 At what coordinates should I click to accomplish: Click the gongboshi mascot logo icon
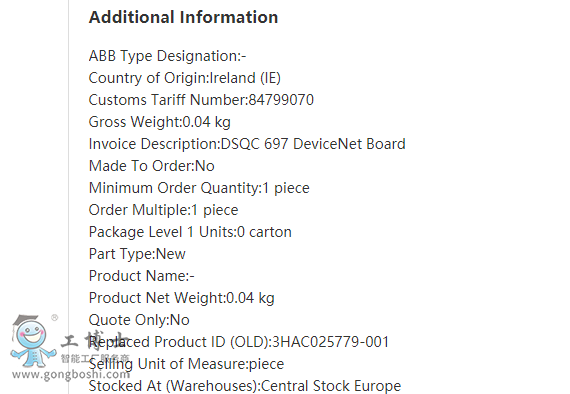32,341
